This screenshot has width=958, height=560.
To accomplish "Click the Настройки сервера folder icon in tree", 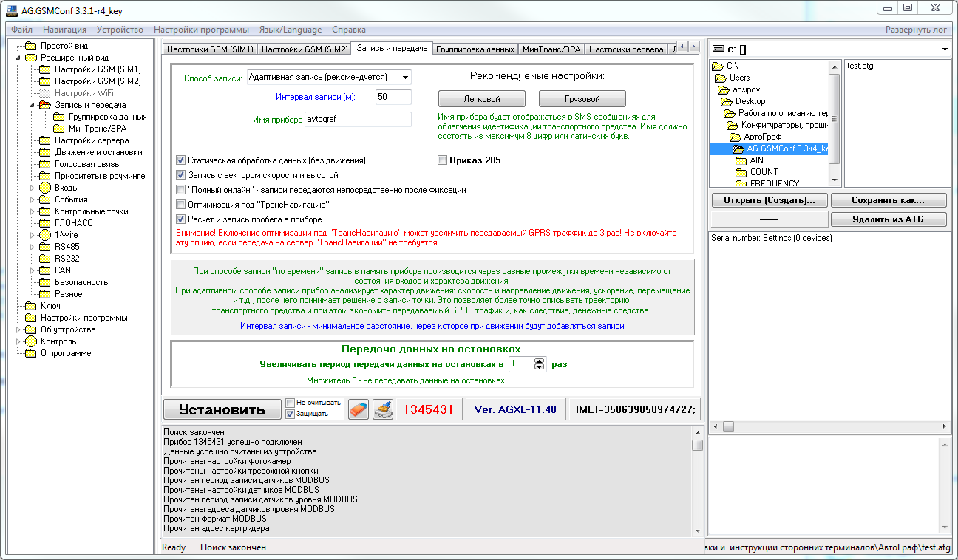I will click(x=45, y=140).
